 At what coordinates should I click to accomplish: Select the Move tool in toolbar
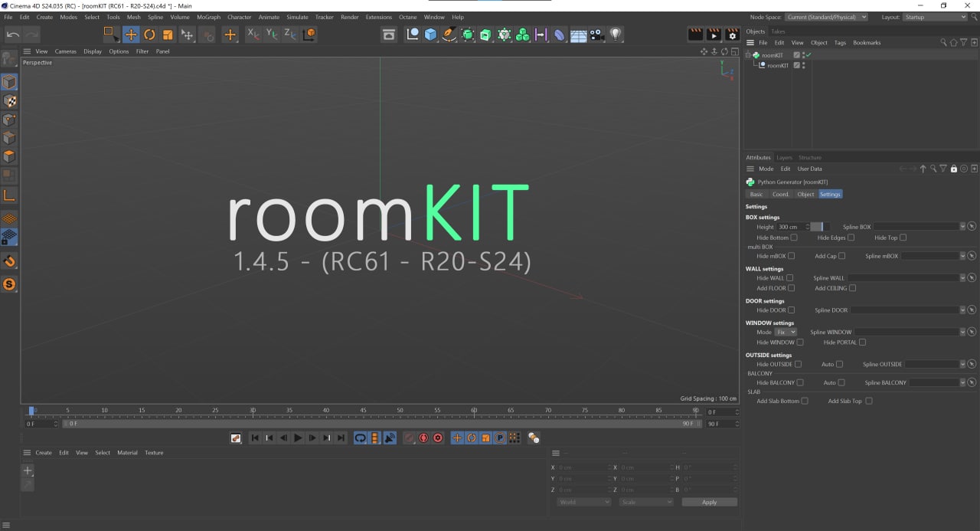click(x=131, y=34)
